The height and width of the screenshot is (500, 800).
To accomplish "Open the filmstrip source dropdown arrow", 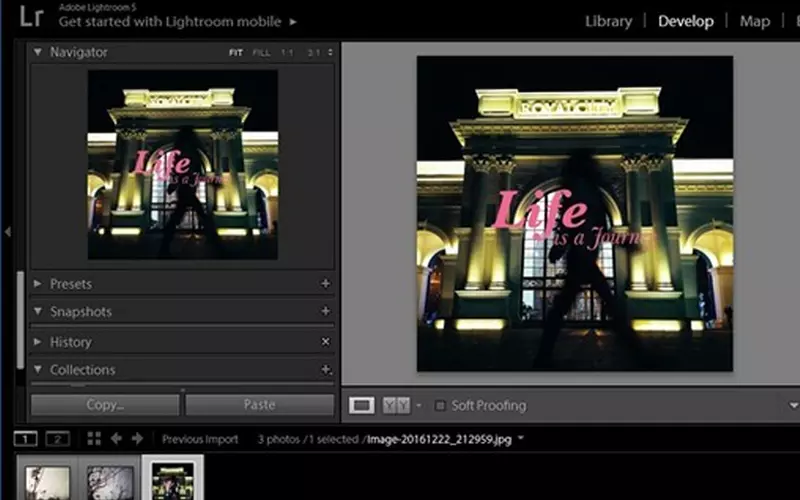I will 521,438.
